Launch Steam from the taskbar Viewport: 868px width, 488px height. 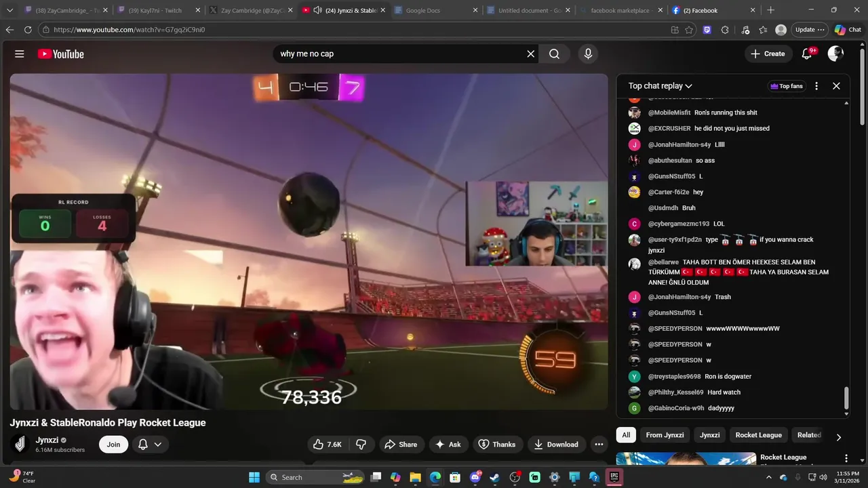[494, 477]
